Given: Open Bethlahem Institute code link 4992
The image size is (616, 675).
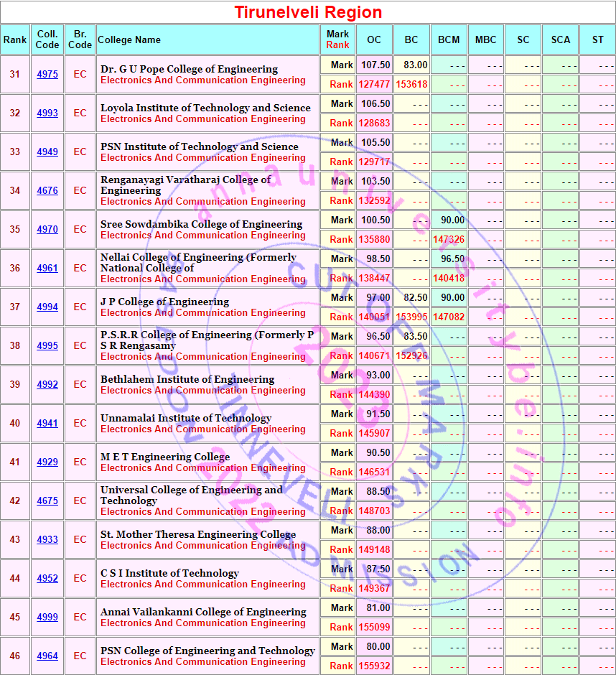Looking at the screenshot, I should (x=47, y=385).
